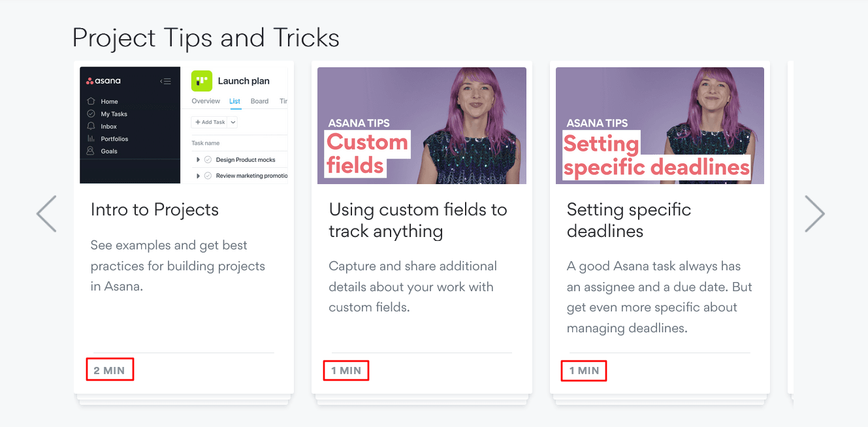This screenshot has height=427, width=868.
Task: Switch to the Overview tab
Action: pyautogui.click(x=206, y=101)
